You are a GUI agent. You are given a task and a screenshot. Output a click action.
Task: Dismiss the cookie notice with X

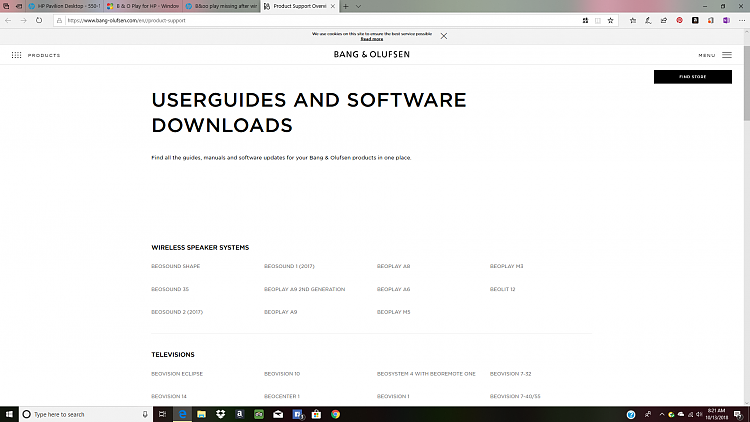tap(444, 36)
